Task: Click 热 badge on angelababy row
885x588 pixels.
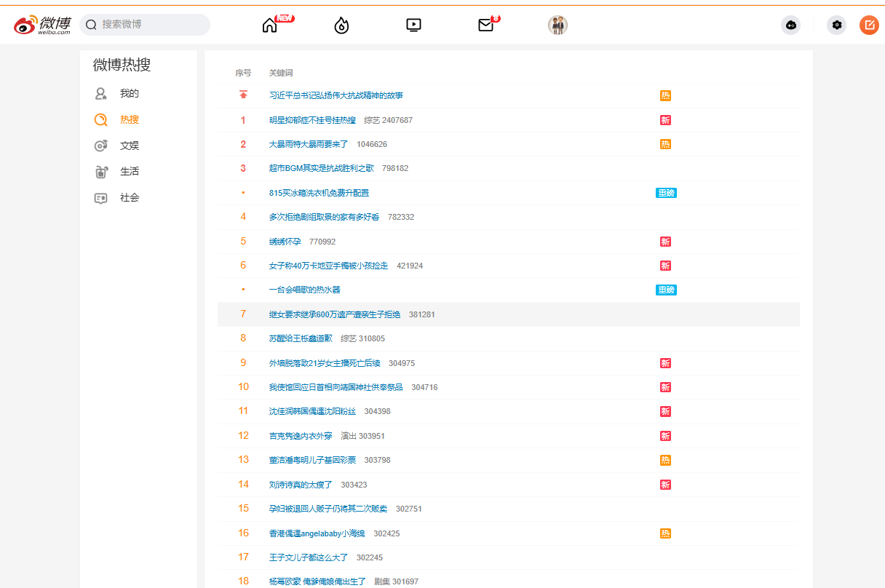Action: pyautogui.click(x=665, y=533)
